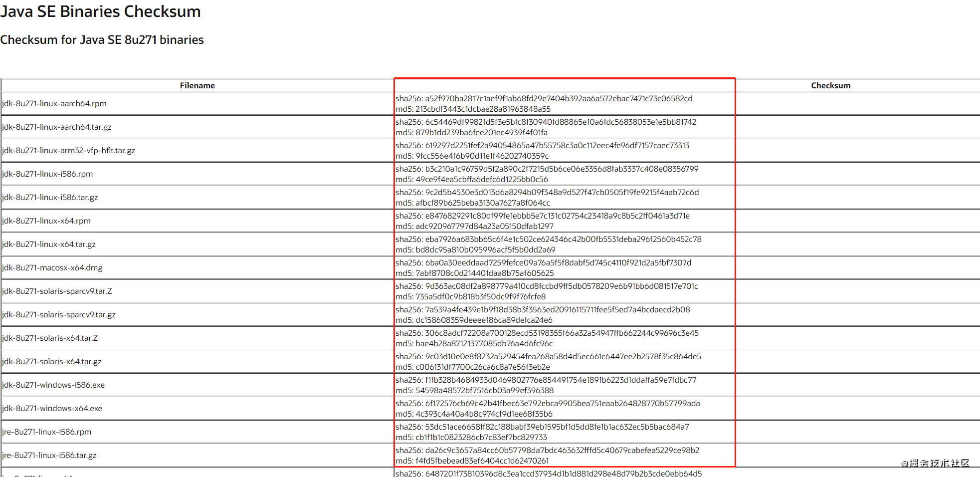
Task: Click the Checksum column header
Action: coord(830,85)
